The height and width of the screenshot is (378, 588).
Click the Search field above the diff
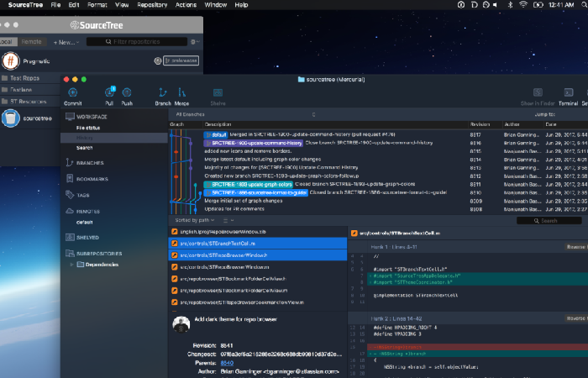tap(549, 220)
